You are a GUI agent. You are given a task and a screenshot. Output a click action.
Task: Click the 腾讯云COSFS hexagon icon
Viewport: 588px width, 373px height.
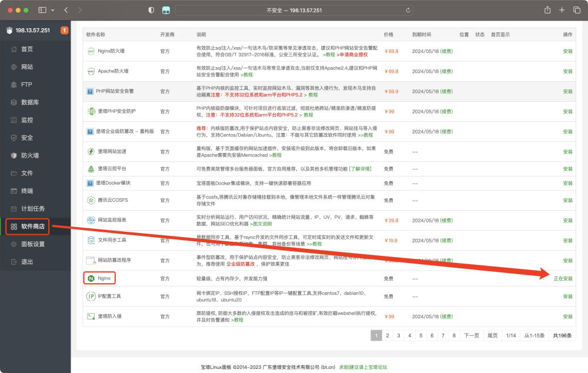click(91, 201)
